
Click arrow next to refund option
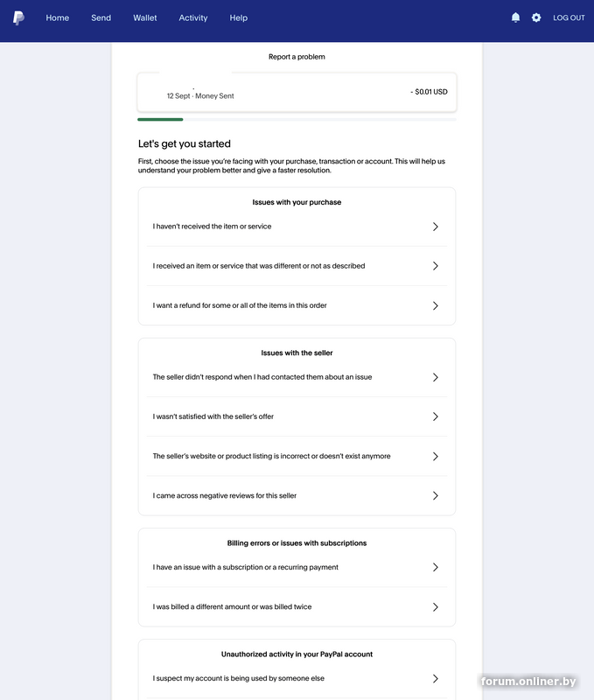click(x=435, y=306)
